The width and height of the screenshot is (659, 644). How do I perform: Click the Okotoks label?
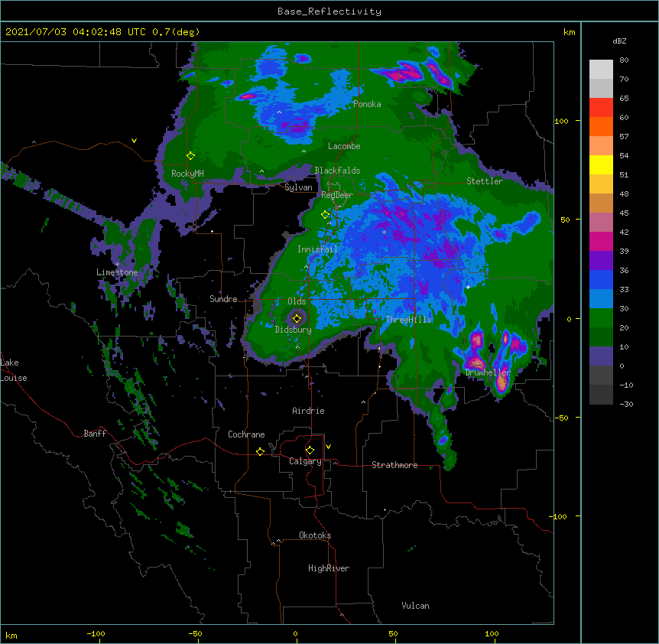click(315, 535)
